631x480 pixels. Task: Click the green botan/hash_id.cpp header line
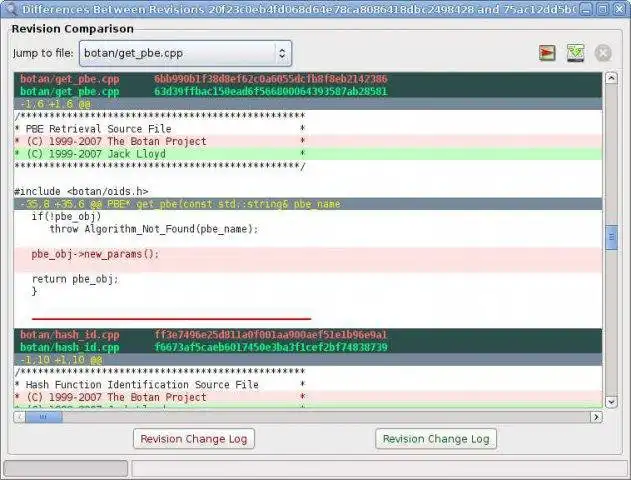[x=308, y=347]
